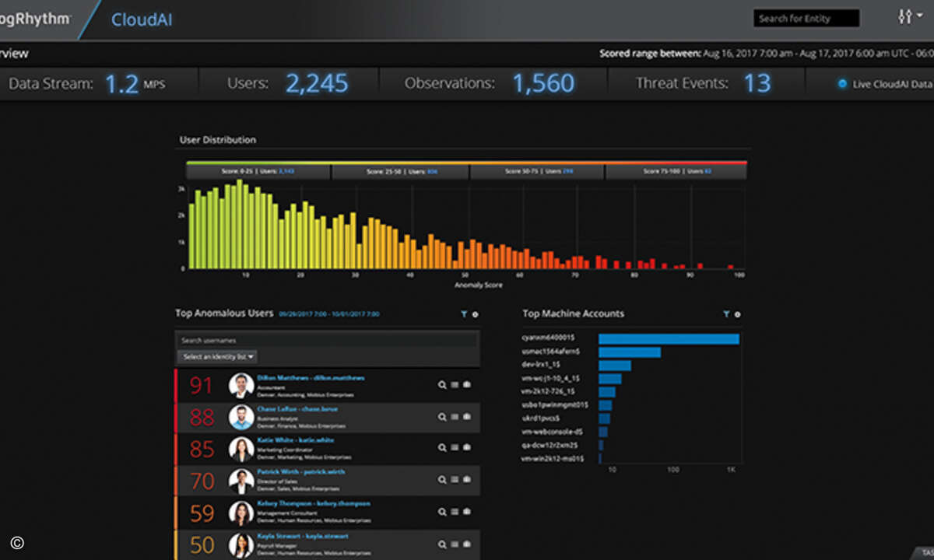Click the magnifier icon for Patrick Wirth
Screen dimensions: 934x560
pyautogui.click(x=442, y=480)
